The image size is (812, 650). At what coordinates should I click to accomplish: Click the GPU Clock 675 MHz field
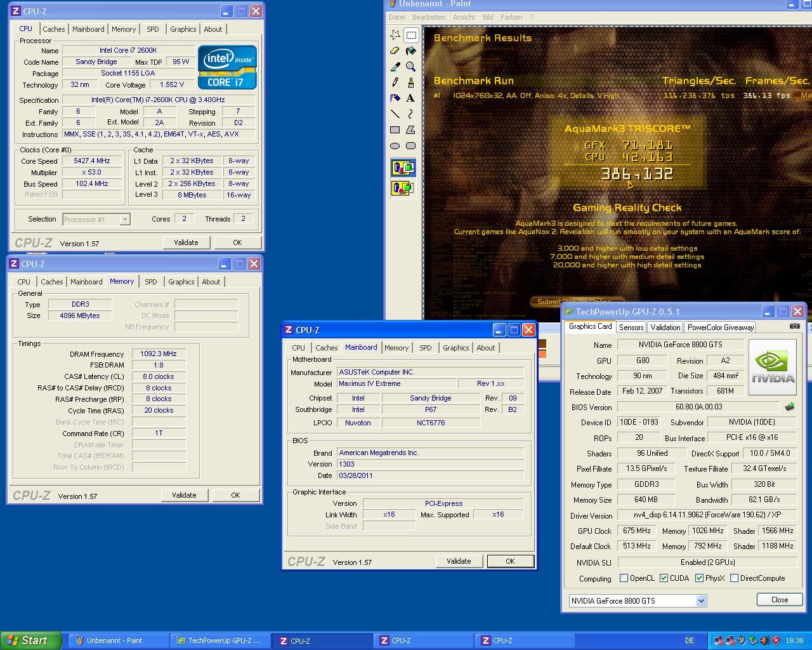pyautogui.click(x=637, y=531)
